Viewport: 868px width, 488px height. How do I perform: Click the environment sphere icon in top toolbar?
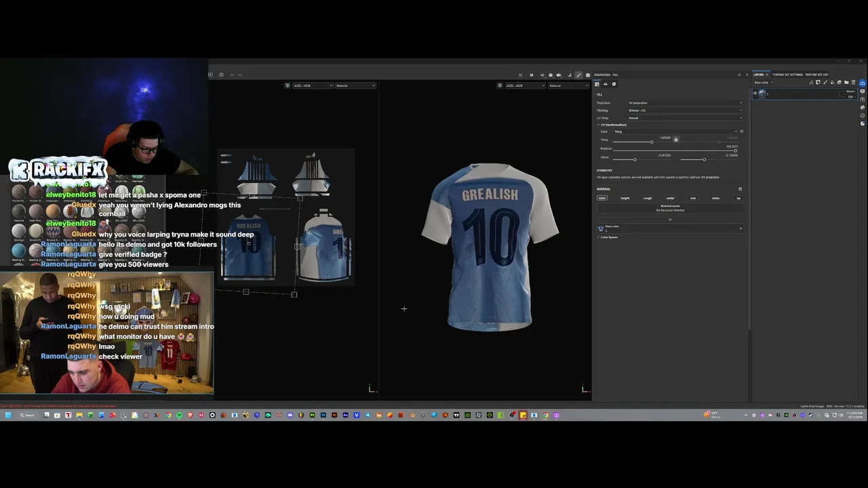(x=551, y=75)
